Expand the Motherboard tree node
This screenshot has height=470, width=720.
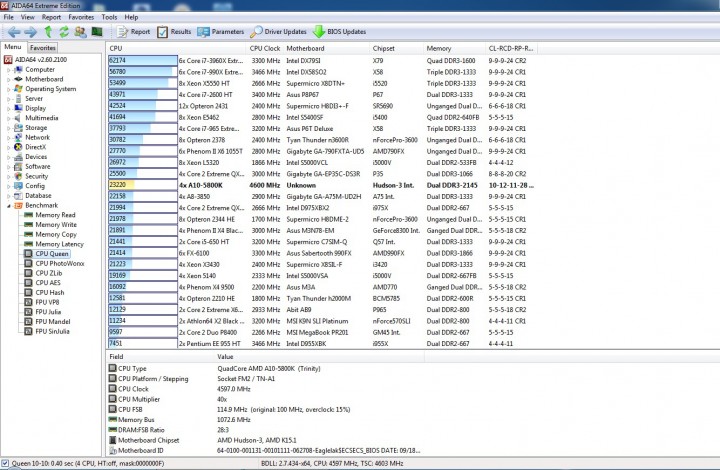8,79
